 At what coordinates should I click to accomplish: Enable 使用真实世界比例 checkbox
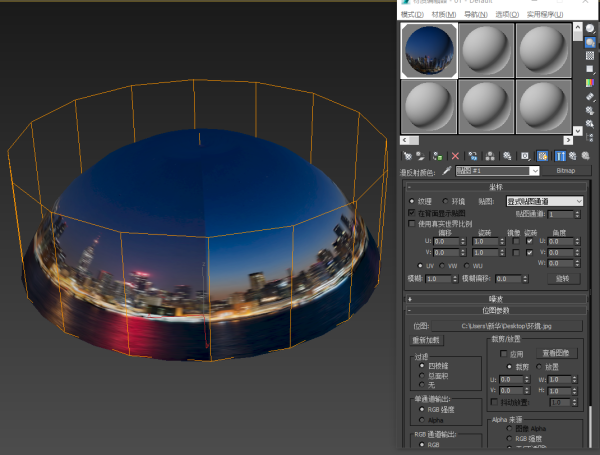[x=412, y=223]
